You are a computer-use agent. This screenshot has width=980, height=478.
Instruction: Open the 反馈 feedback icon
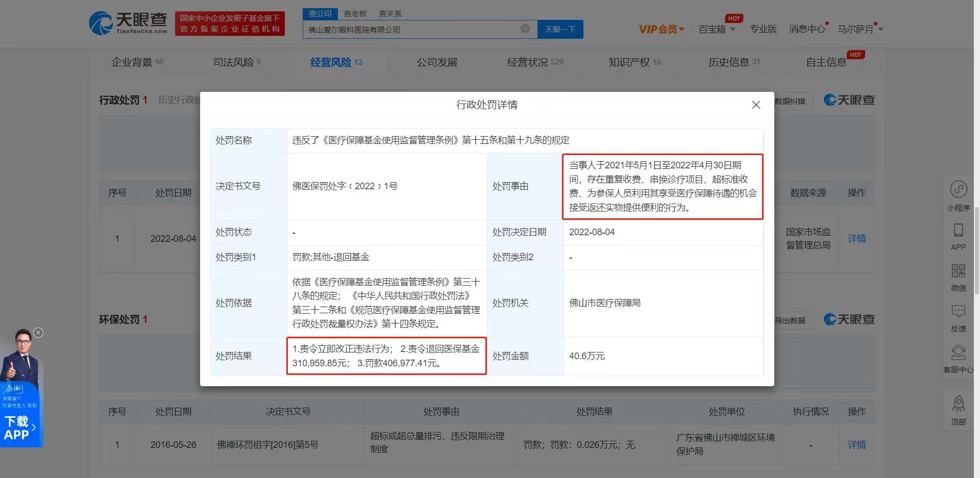pos(958,312)
